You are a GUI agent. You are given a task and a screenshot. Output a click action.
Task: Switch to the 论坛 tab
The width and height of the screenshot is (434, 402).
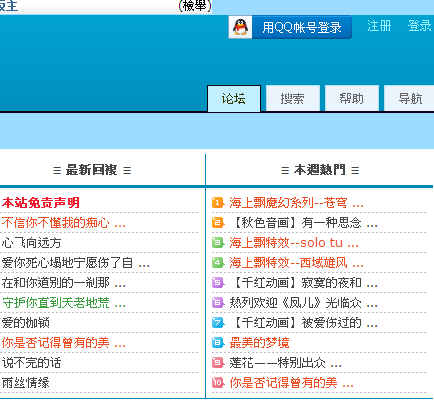pyautogui.click(x=234, y=98)
